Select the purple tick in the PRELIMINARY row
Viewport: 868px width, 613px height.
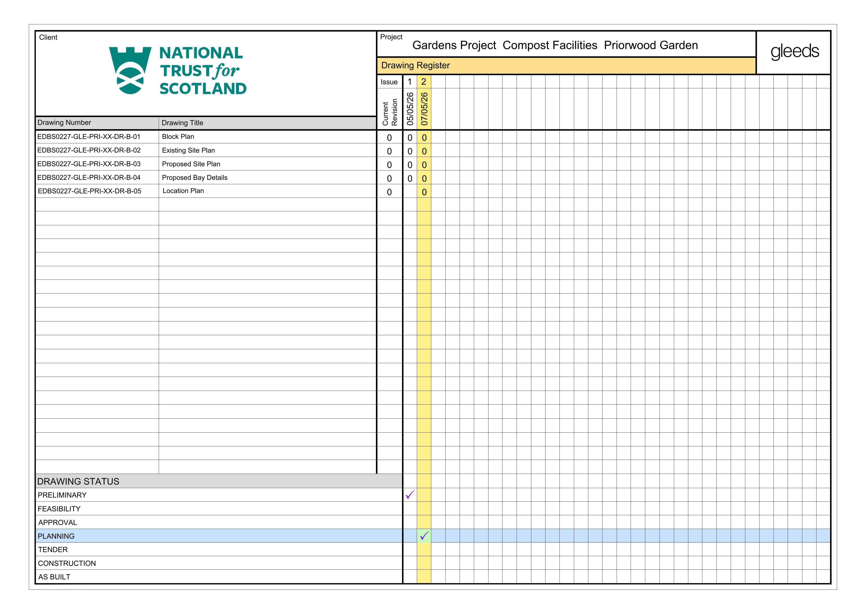410,495
